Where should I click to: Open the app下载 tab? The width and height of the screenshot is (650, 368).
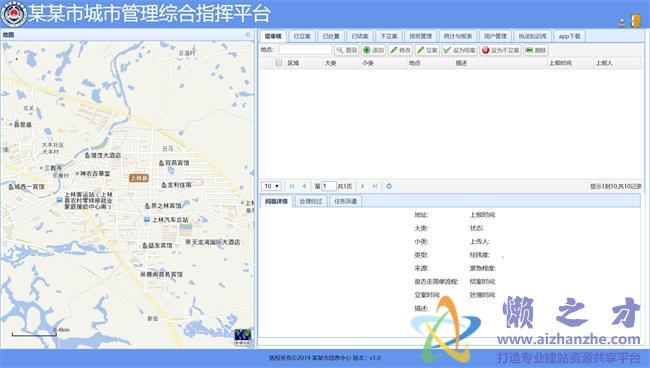(569, 36)
